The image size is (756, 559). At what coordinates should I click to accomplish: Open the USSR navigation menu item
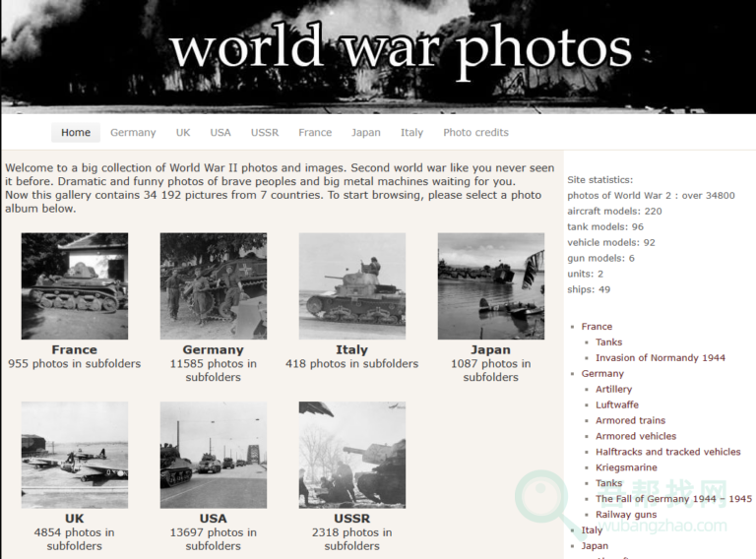[265, 133]
